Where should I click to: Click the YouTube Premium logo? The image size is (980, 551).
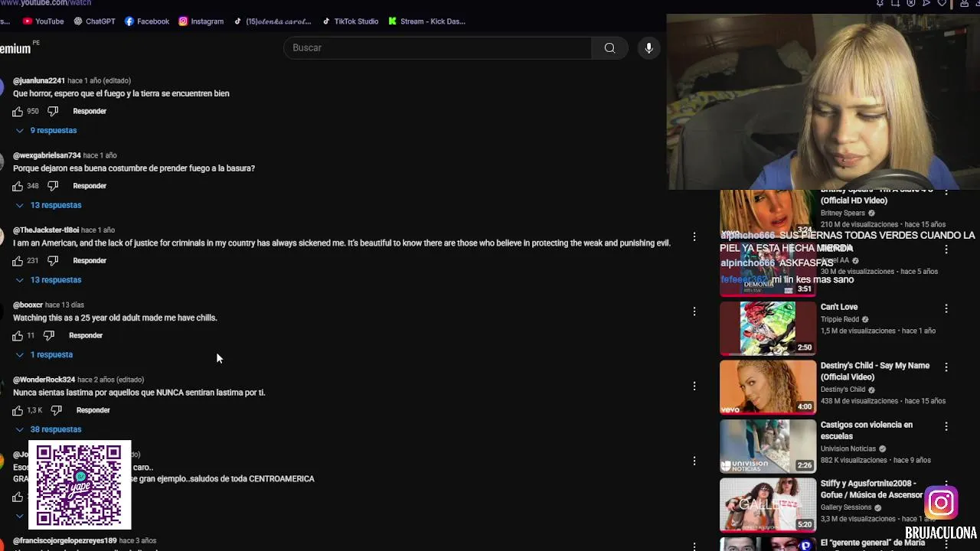click(17, 48)
